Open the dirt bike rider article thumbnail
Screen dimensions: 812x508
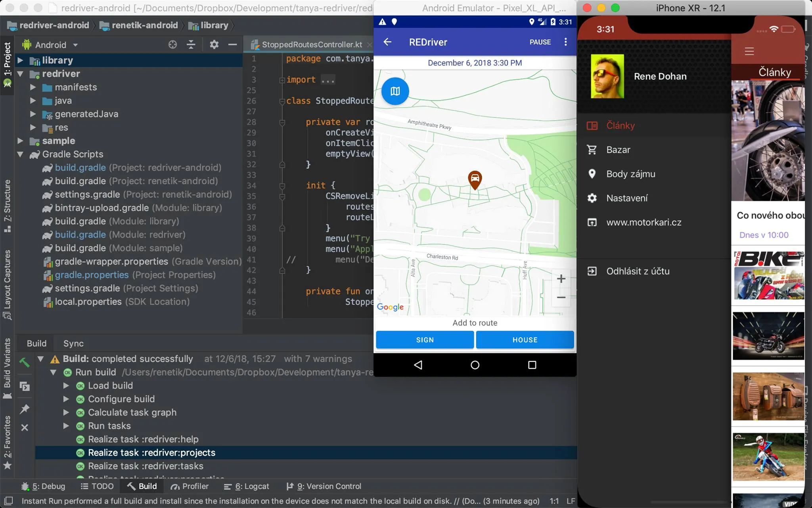point(768,457)
